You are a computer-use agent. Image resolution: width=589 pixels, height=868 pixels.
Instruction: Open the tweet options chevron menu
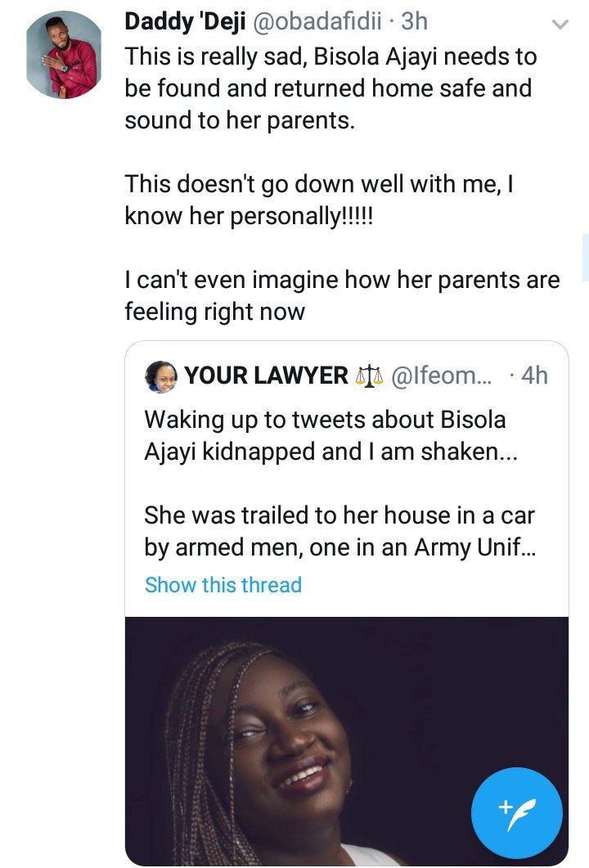coord(560,25)
